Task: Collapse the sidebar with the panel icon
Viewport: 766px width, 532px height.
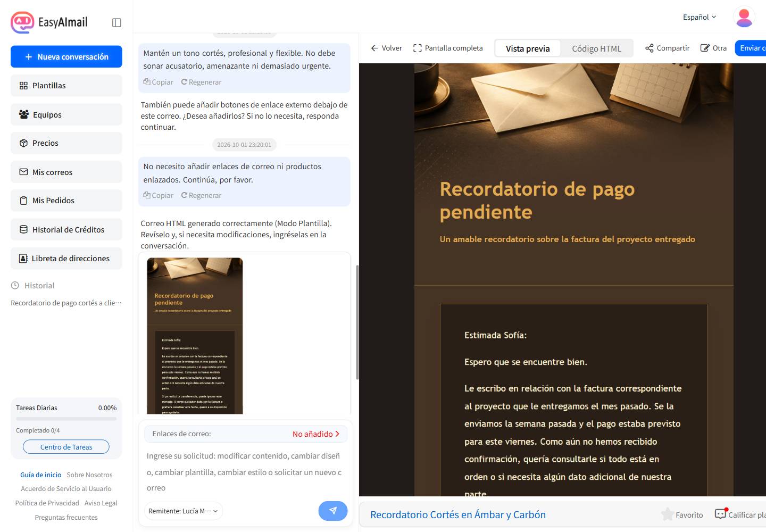Action: click(x=117, y=22)
